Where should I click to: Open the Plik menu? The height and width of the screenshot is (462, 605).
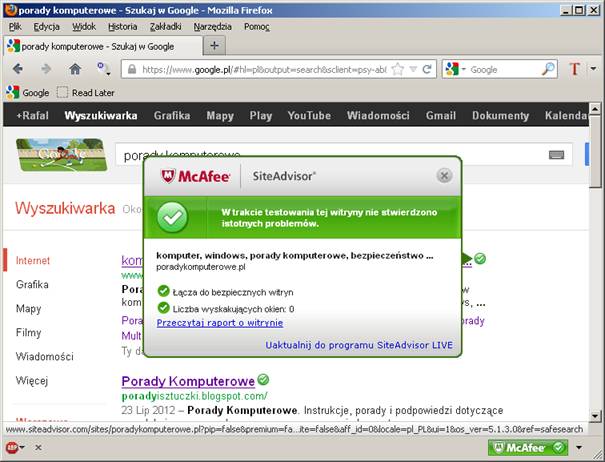point(15,27)
